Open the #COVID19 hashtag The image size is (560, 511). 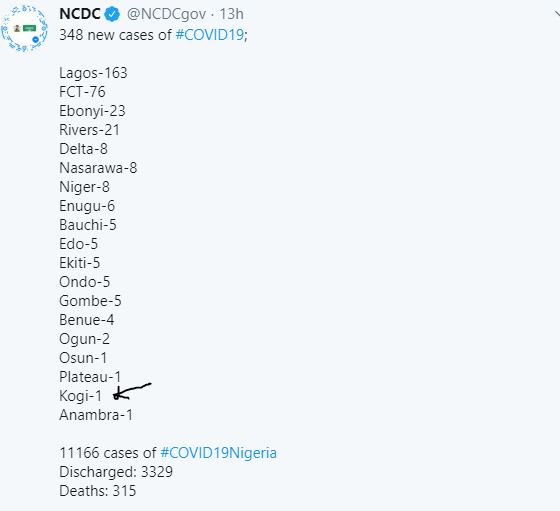210,35
